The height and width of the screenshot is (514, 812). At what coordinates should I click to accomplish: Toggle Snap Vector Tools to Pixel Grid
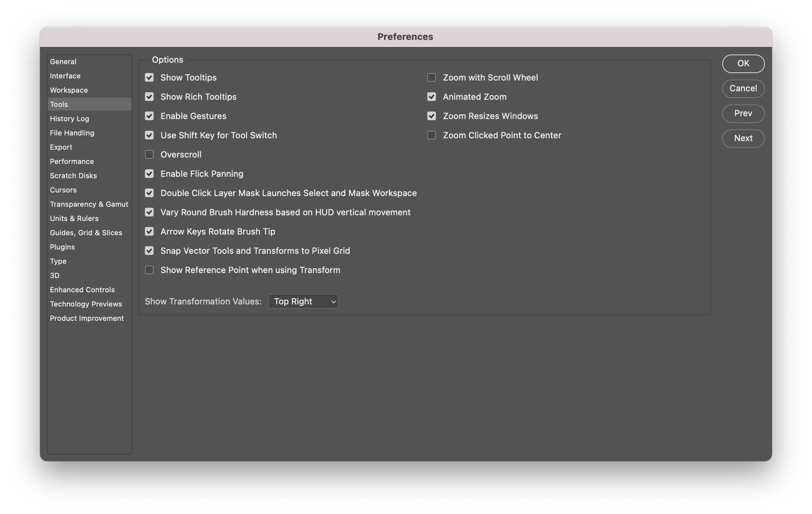149,251
